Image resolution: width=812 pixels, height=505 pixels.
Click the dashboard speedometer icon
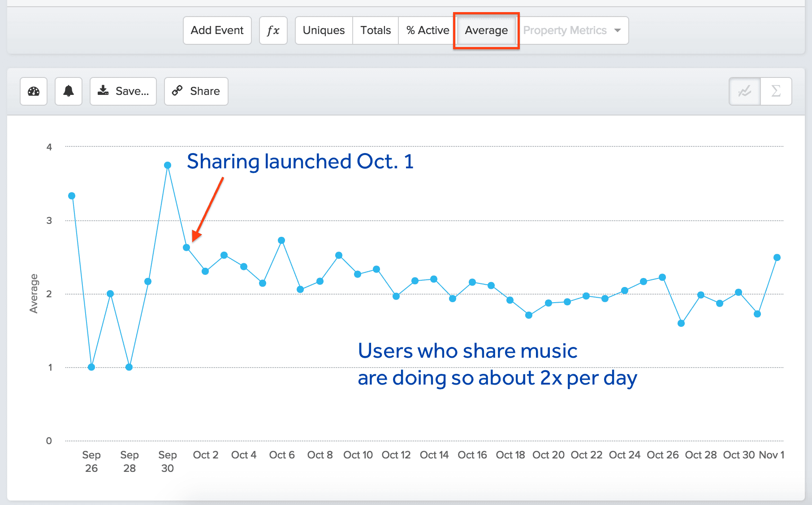click(x=33, y=91)
